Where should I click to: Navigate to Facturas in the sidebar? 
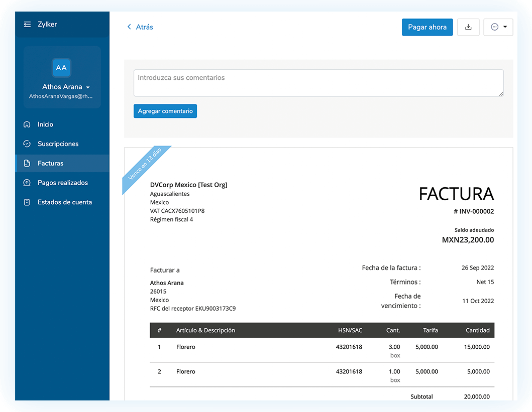51,163
